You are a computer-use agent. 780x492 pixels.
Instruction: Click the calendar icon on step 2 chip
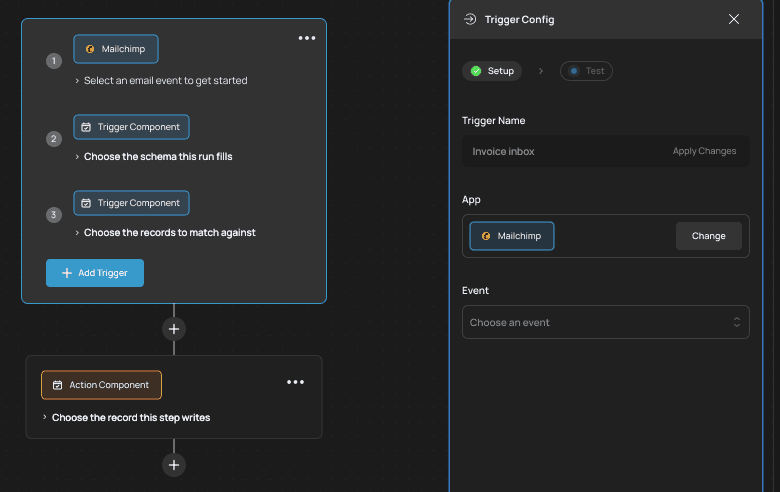point(86,127)
